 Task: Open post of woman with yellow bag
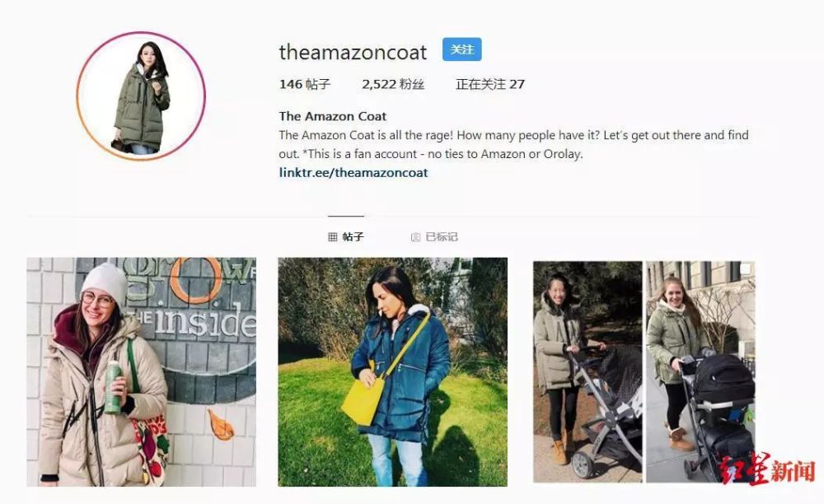[392, 371]
